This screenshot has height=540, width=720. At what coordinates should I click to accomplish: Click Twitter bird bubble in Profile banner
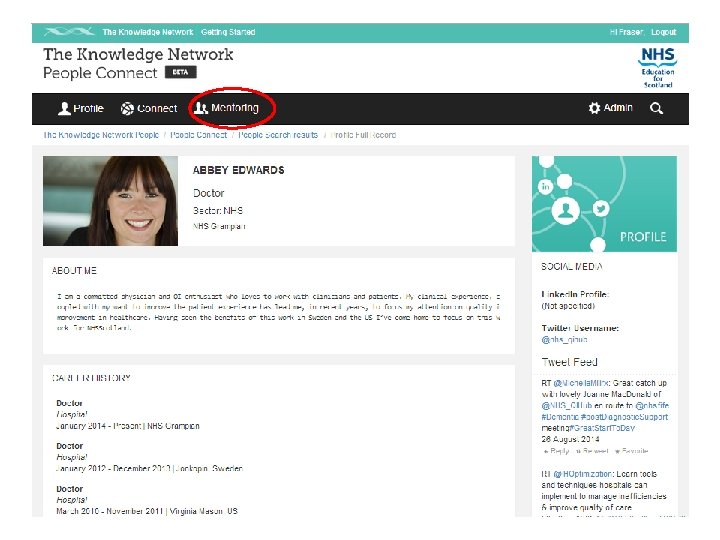pyautogui.click(x=601, y=208)
